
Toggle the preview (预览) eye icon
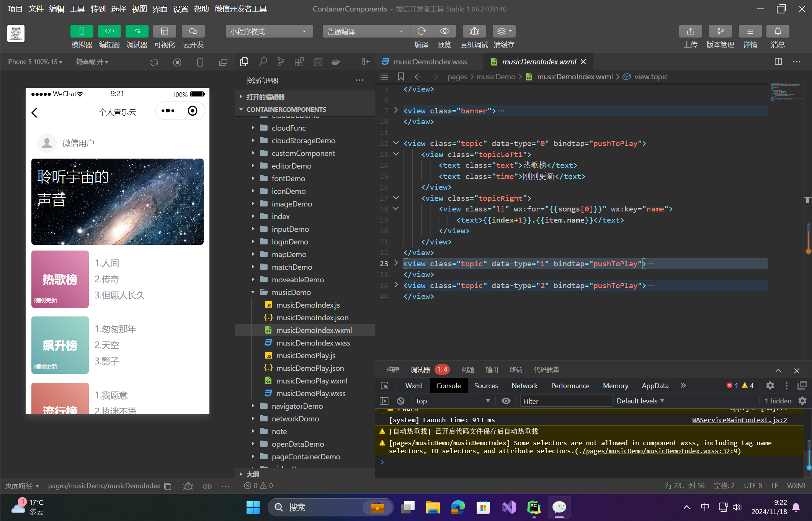click(x=444, y=31)
